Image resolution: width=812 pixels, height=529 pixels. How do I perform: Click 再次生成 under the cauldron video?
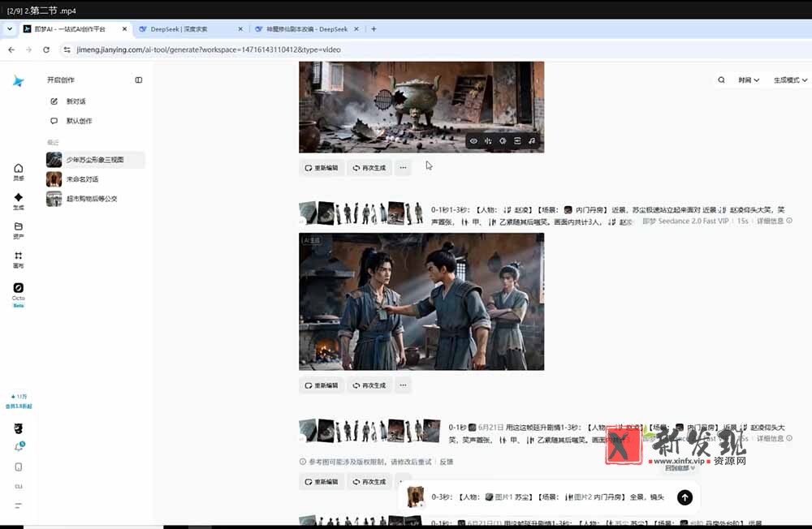click(x=369, y=168)
